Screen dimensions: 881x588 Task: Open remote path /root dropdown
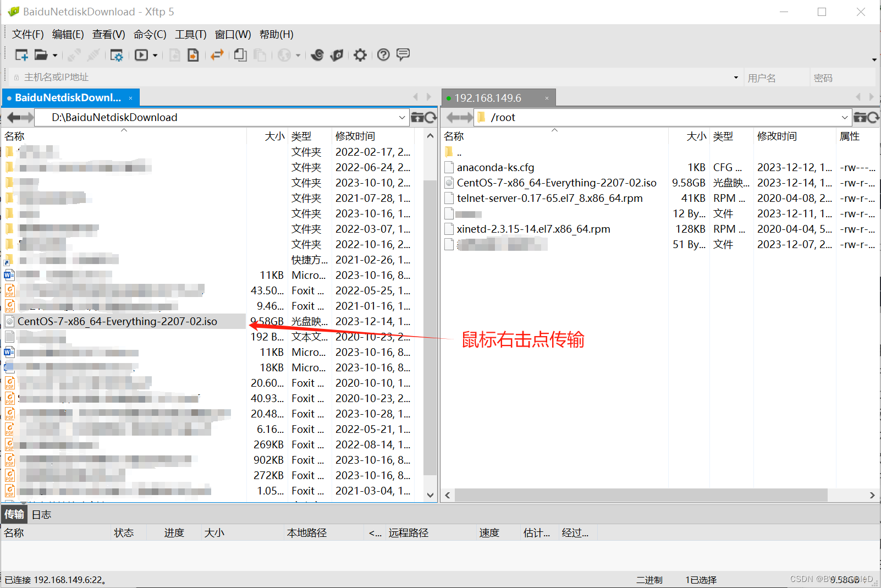click(844, 117)
